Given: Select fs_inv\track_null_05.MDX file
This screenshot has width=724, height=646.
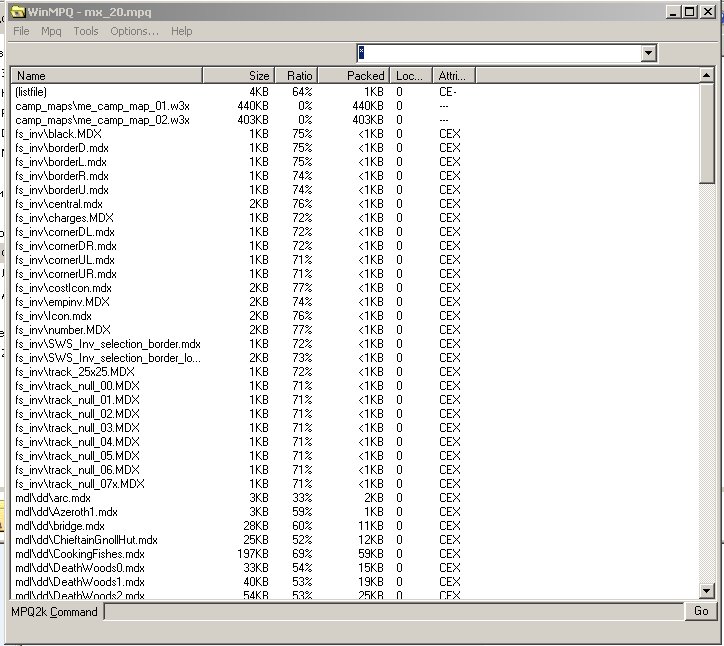Looking at the screenshot, I should point(77,456).
